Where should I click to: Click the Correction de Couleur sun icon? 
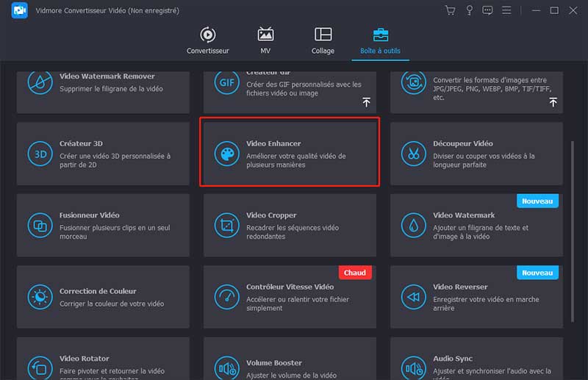[40, 297]
